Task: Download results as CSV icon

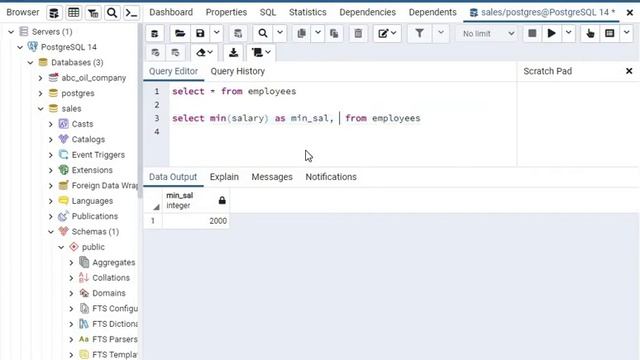Action: coord(233,53)
